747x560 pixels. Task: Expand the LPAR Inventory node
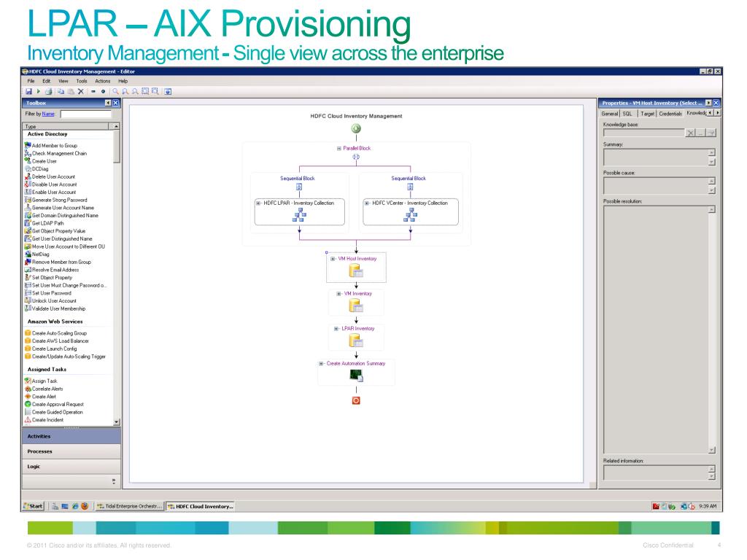click(x=336, y=329)
